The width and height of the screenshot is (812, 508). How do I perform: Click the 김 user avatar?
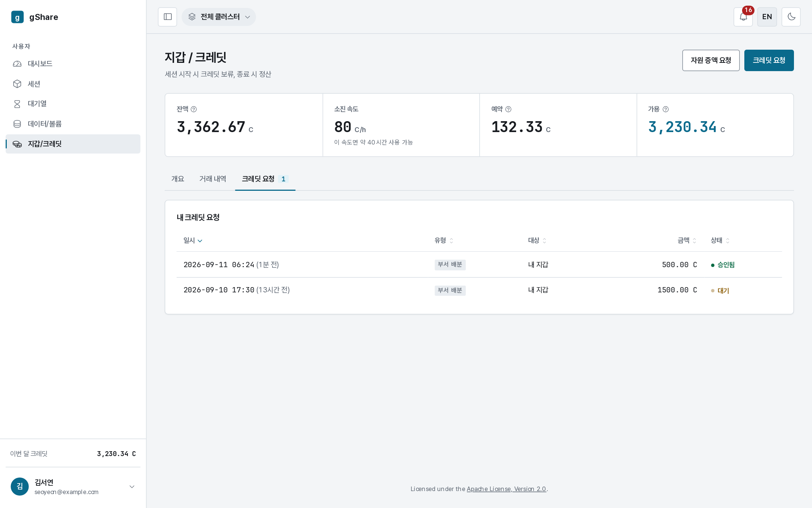[20, 487]
